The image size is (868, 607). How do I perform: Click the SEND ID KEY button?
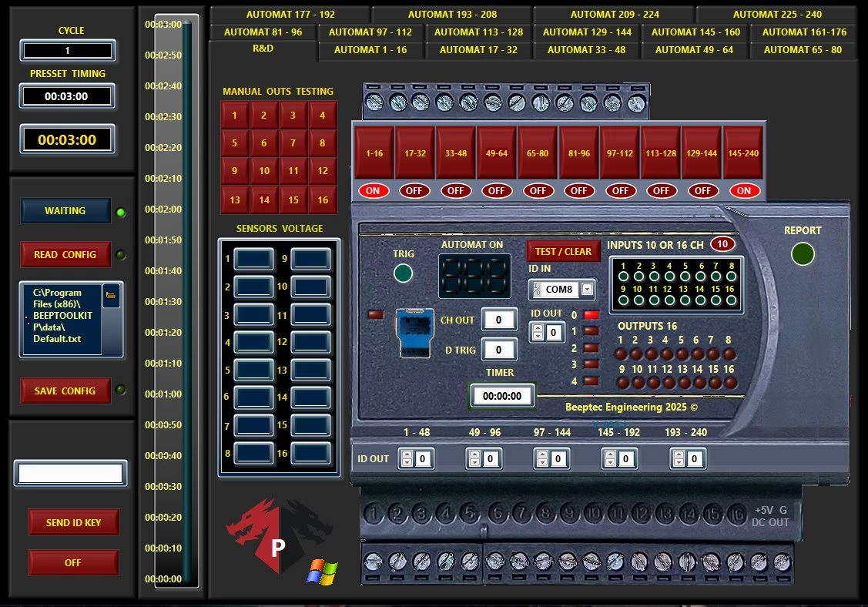pos(74,522)
